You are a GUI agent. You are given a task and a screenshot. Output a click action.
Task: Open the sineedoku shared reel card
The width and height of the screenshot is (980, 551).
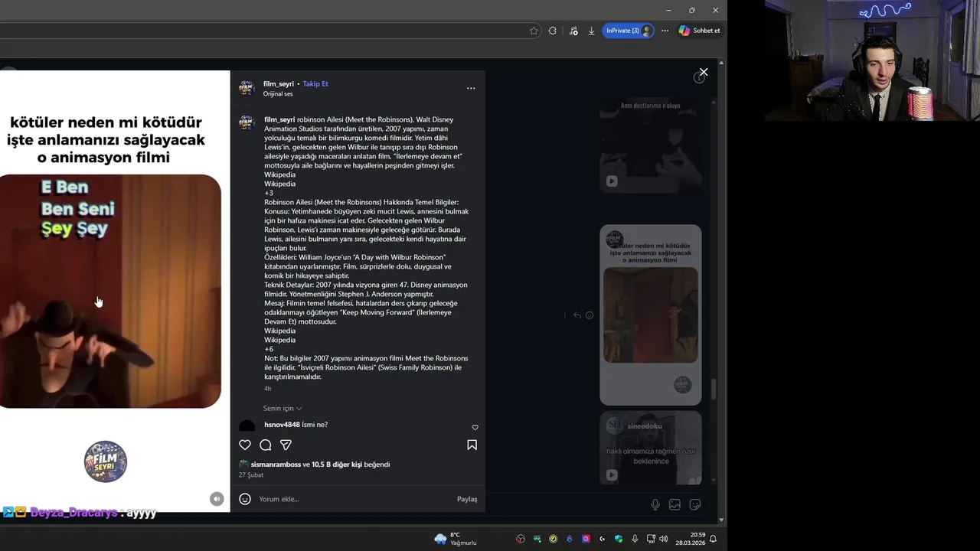(650, 448)
